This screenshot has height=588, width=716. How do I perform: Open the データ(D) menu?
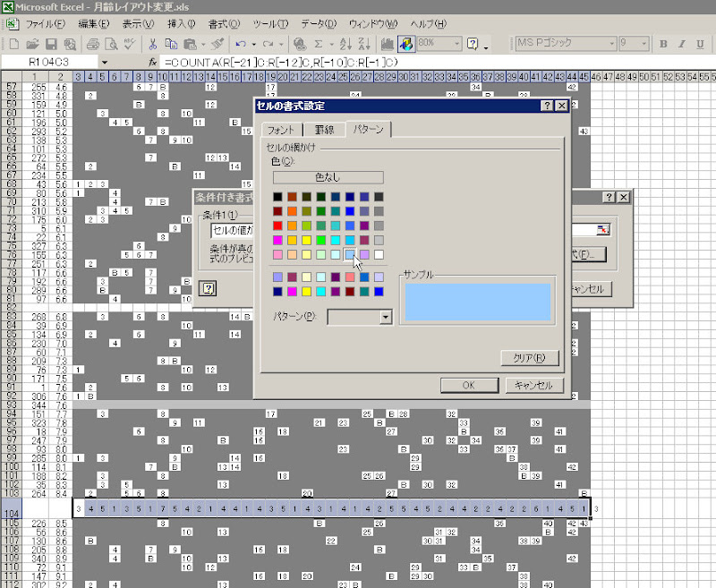(x=319, y=24)
